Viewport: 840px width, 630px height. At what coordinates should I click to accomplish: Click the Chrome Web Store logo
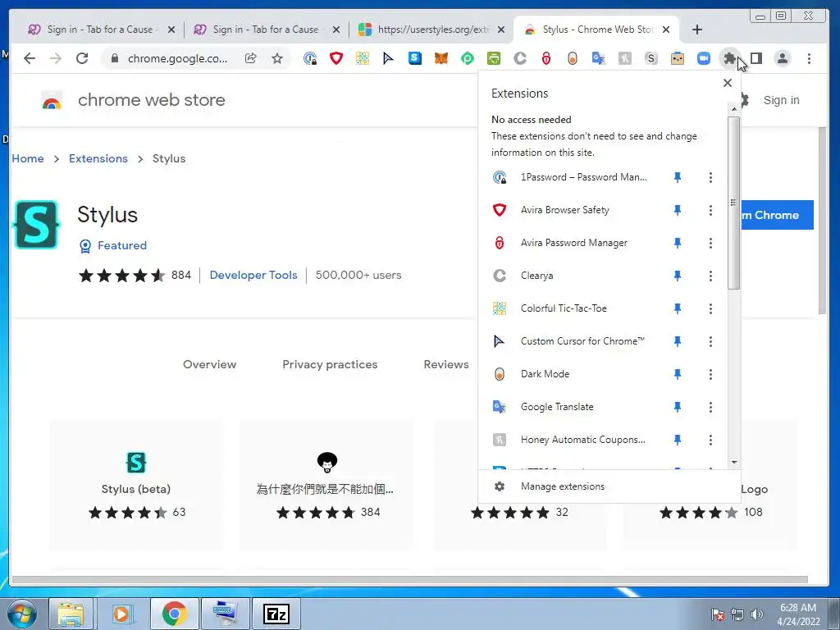pyautogui.click(x=52, y=100)
